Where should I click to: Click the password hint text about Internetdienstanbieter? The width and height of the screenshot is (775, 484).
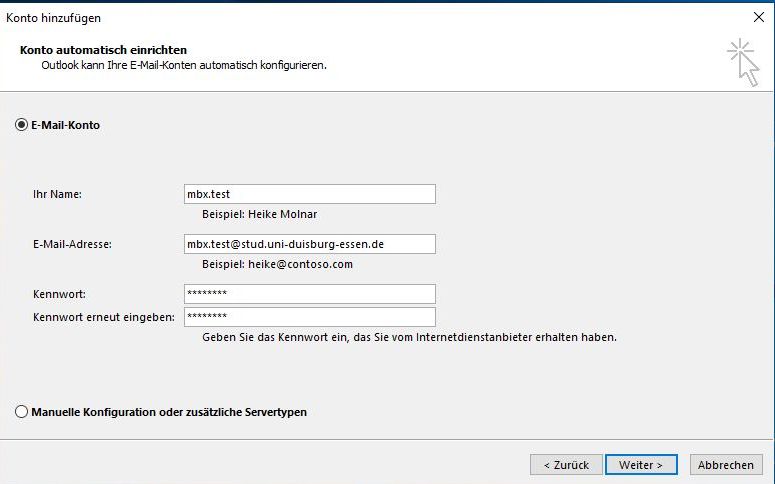(x=409, y=338)
